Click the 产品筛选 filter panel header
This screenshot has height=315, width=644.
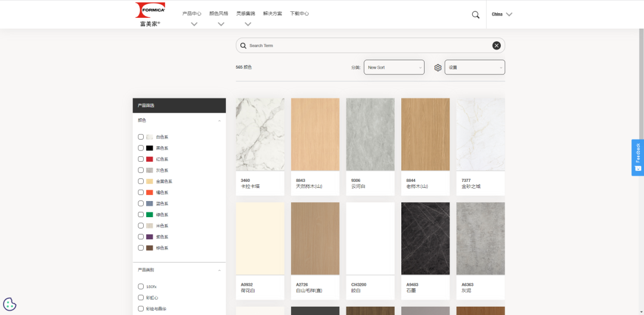(179, 106)
